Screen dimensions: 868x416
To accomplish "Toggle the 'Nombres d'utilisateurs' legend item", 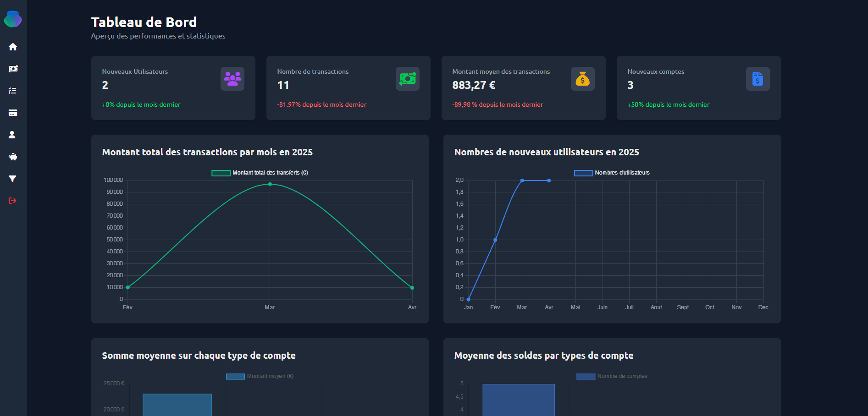I will pyautogui.click(x=612, y=173).
